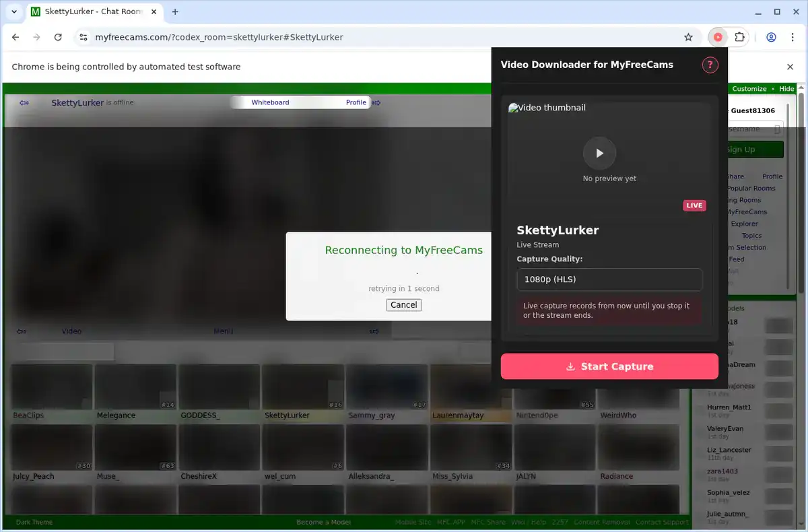Open Topics link in sidebar
Viewport: 808px width, 532px height.
pyautogui.click(x=751, y=236)
